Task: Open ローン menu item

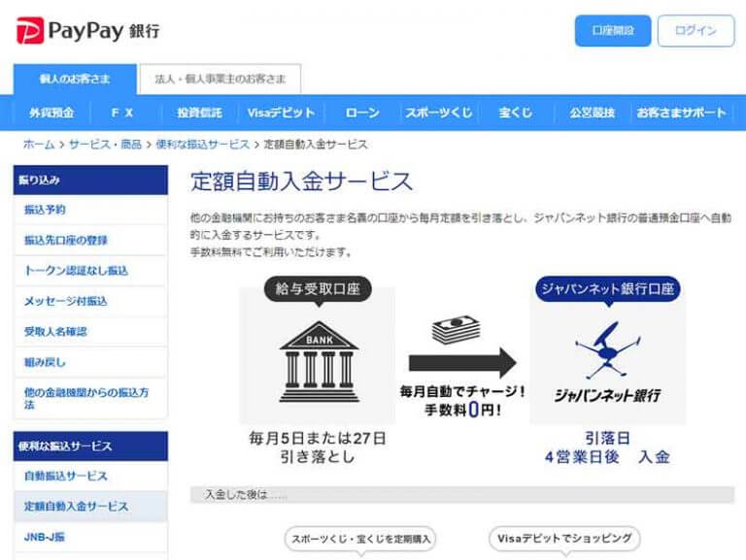Action: coord(362,113)
